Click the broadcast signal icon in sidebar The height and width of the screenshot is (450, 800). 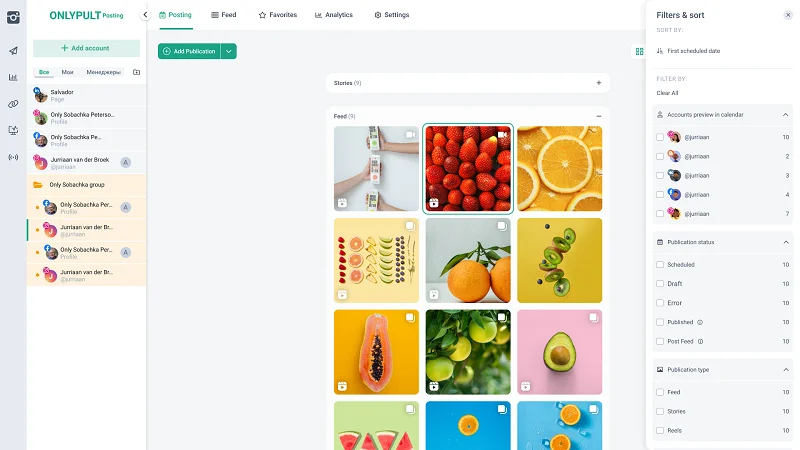point(13,157)
